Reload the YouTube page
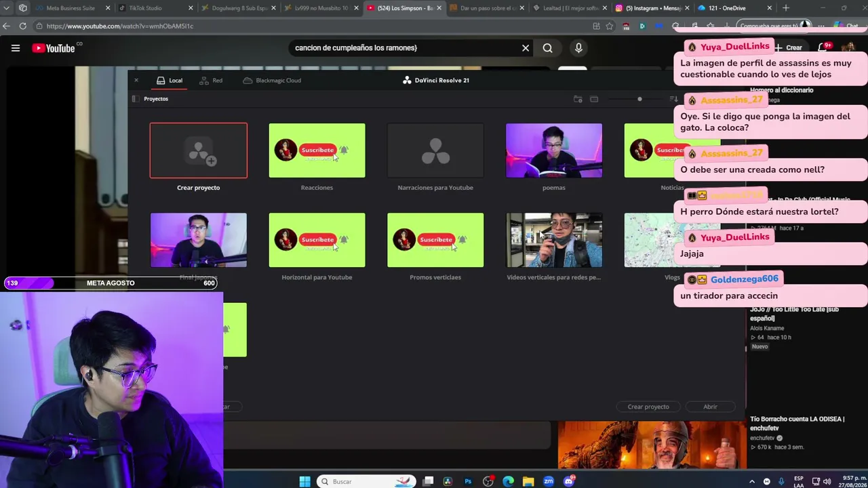The width and height of the screenshot is (868, 488). 22,26
